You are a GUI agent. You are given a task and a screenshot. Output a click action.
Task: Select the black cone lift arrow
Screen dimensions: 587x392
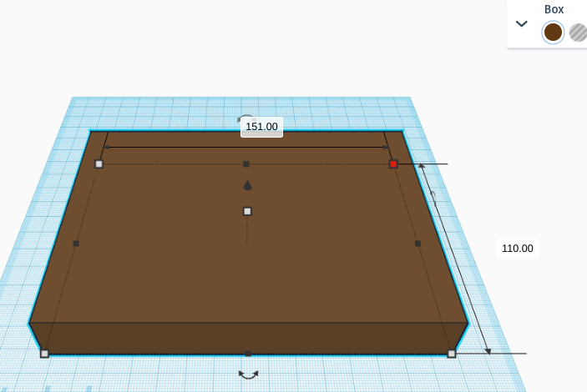pyautogui.click(x=247, y=185)
